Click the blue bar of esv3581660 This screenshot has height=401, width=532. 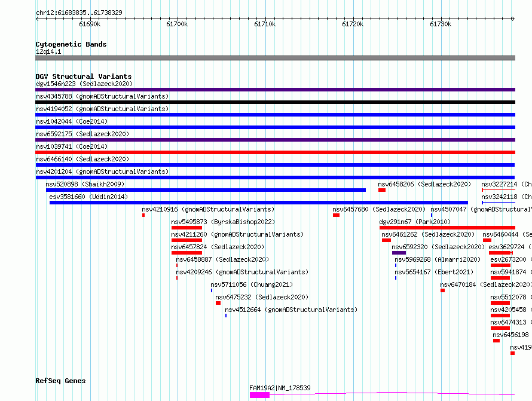tap(259, 203)
